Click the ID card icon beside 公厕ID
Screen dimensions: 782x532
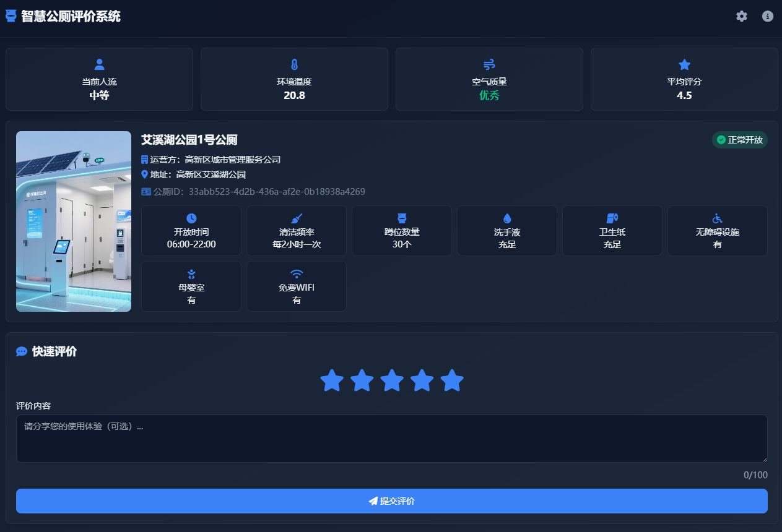(x=146, y=192)
